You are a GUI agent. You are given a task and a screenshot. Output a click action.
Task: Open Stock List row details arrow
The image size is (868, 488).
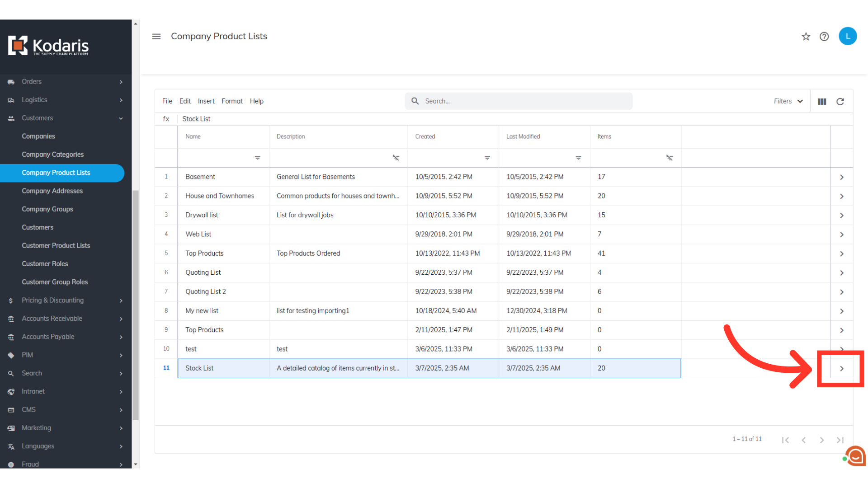(841, 369)
